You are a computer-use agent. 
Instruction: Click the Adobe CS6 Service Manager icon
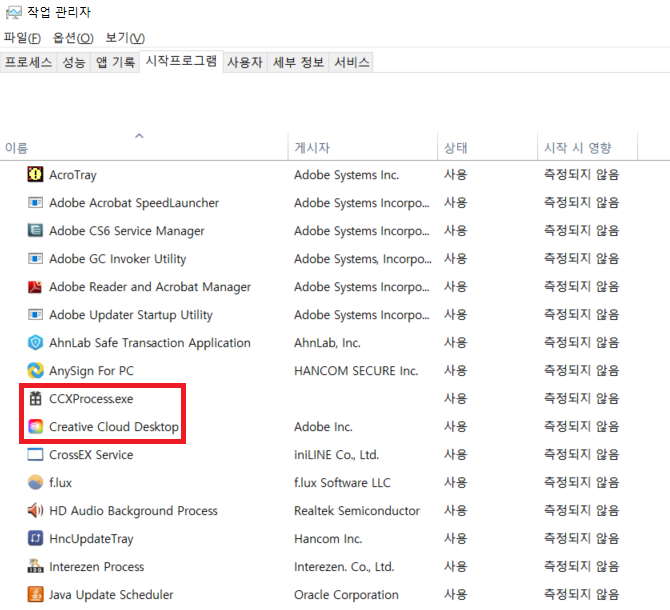pos(35,230)
